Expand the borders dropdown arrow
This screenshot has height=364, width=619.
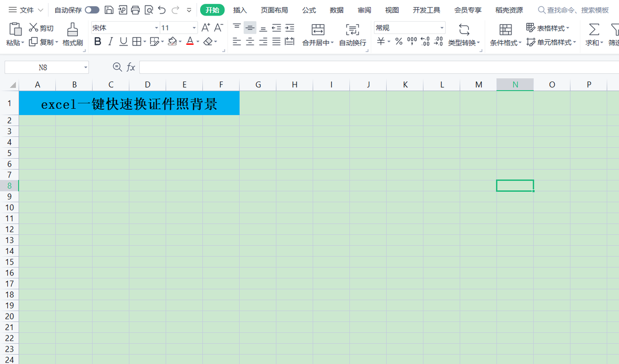tap(145, 42)
